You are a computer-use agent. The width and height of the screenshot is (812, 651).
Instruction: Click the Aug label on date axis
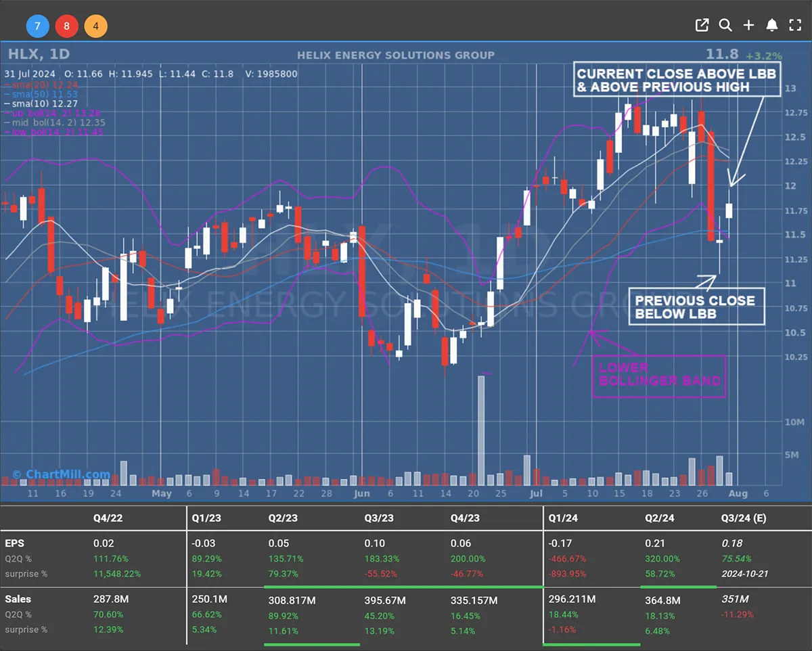tap(738, 493)
